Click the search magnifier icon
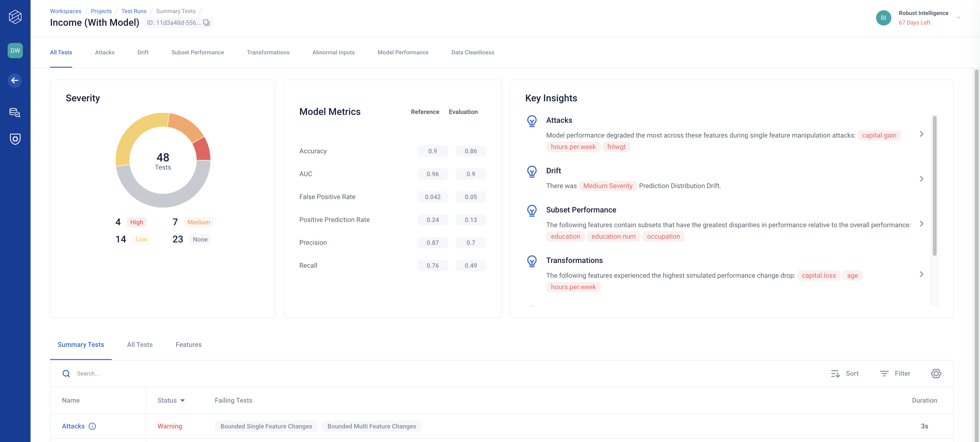The height and width of the screenshot is (442, 980). click(66, 374)
